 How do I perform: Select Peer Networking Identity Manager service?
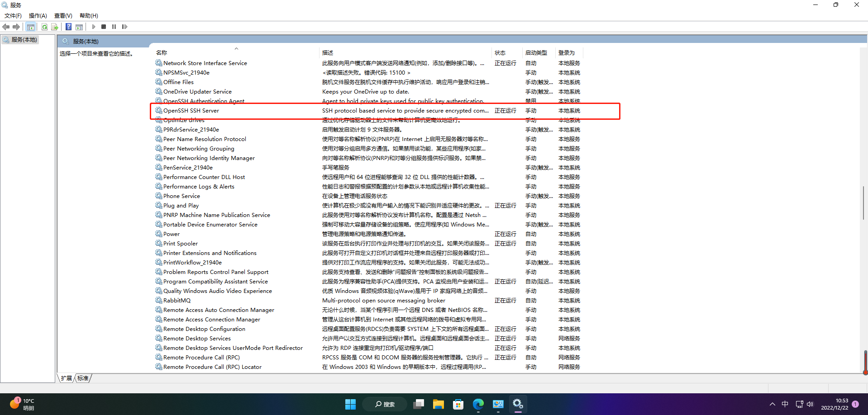pyautogui.click(x=368, y=158)
